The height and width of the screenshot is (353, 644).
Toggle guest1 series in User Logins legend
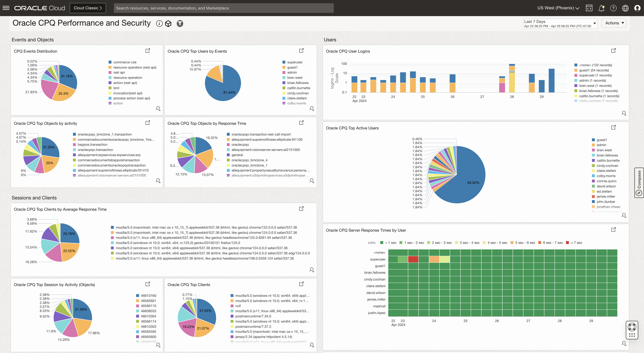[594, 70]
